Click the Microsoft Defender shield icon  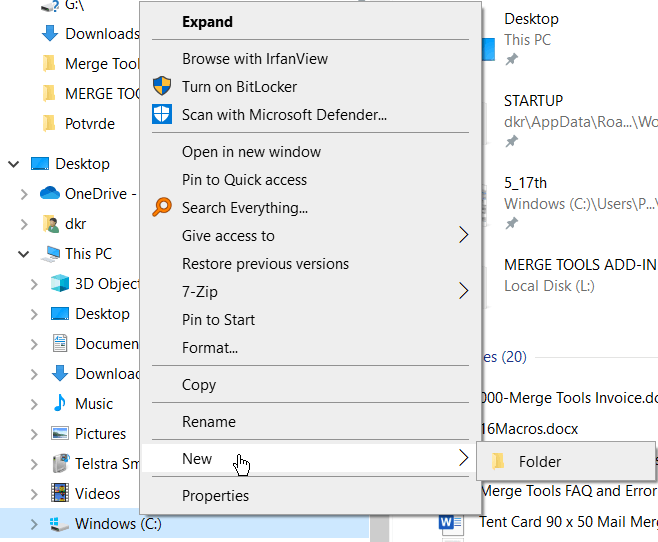point(162,114)
